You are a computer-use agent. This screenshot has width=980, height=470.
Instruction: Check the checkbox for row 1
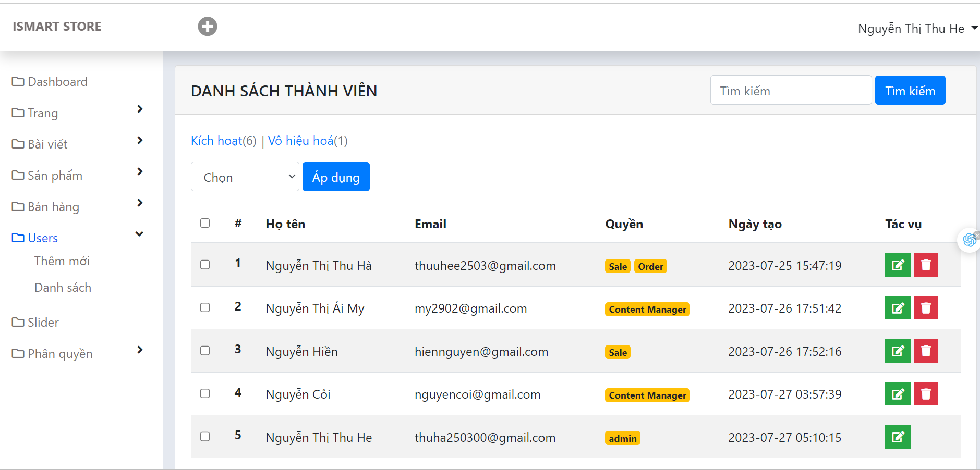(204, 264)
